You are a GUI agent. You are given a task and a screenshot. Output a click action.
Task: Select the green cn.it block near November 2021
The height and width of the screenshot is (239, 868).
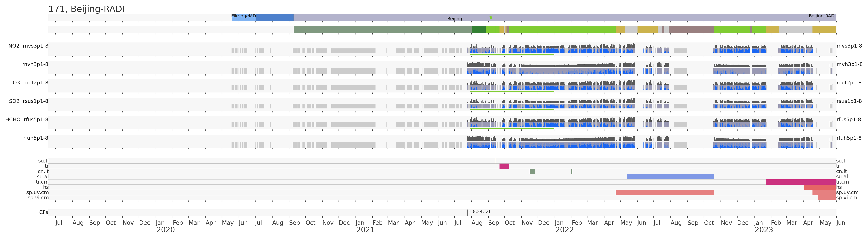click(x=532, y=171)
